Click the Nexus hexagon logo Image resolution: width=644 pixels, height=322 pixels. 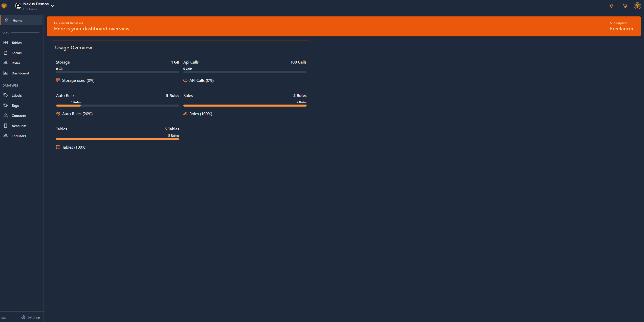click(x=4, y=6)
